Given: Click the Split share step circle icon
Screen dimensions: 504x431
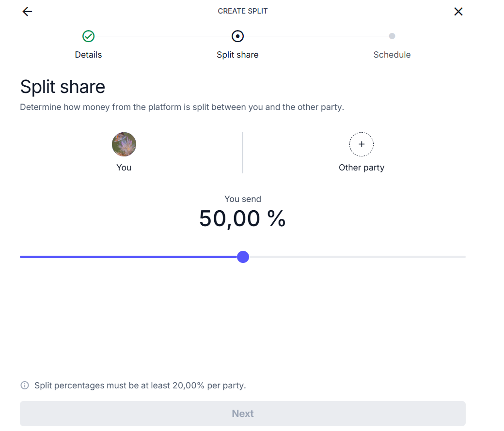Looking at the screenshot, I should 237,36.
